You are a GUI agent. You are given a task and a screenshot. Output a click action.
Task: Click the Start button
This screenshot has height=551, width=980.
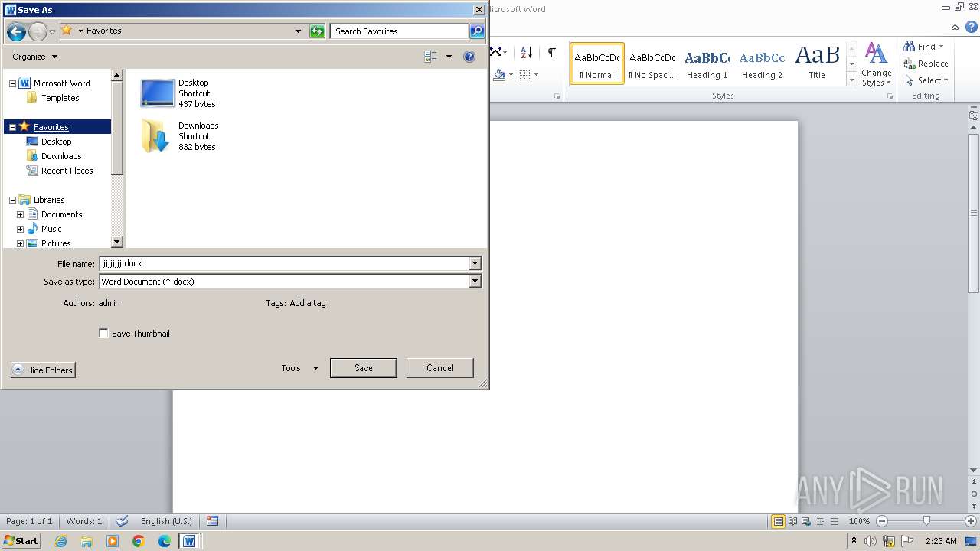tap(21, 541)
